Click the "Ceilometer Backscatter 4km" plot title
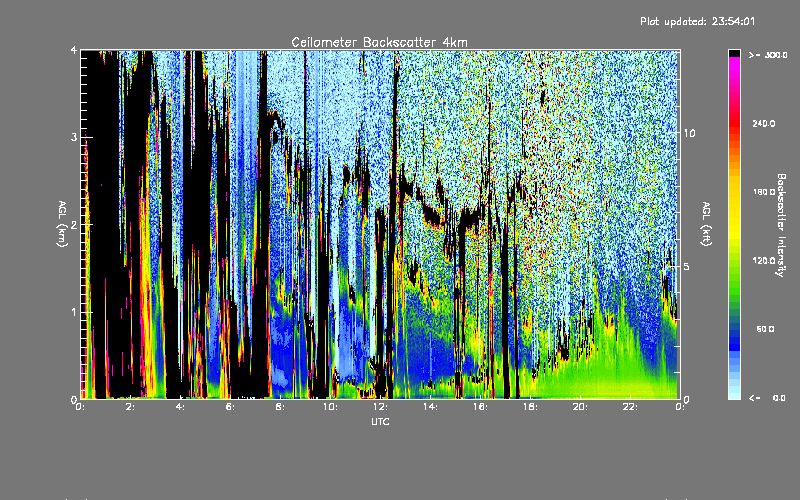This screenshot has width=800, height=500. click(379, 42)
